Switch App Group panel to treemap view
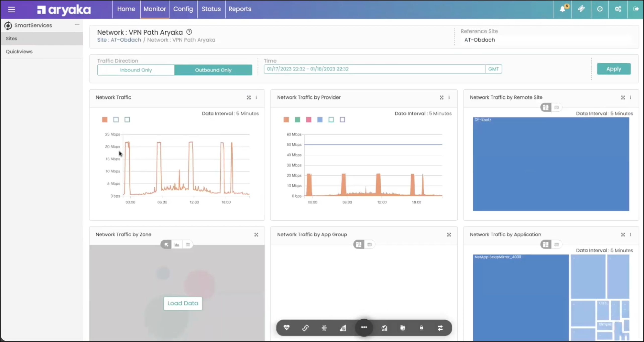This screenshot has width=644, height=342. tap(359, 244)
